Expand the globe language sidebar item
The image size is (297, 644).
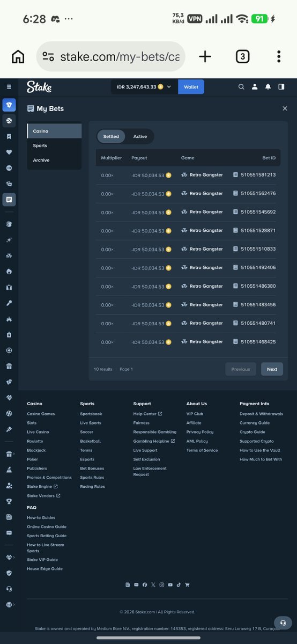pyautogui.click(x=9, y=605)
